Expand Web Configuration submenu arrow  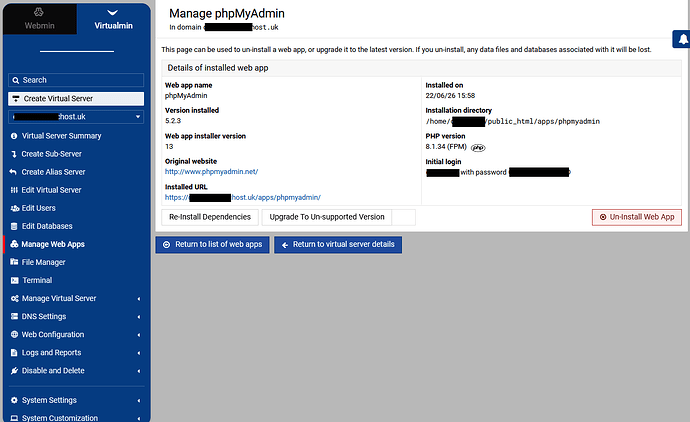coord(139,335)
